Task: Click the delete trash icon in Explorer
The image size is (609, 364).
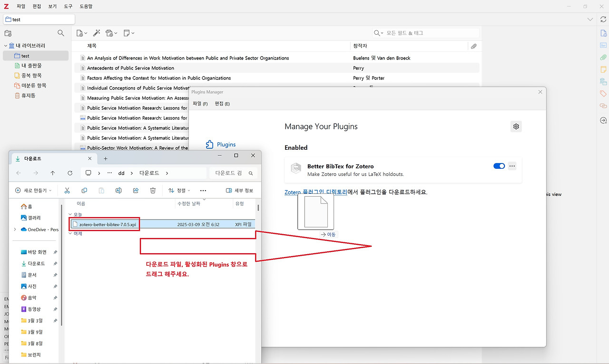Action: tap(153, 191)
